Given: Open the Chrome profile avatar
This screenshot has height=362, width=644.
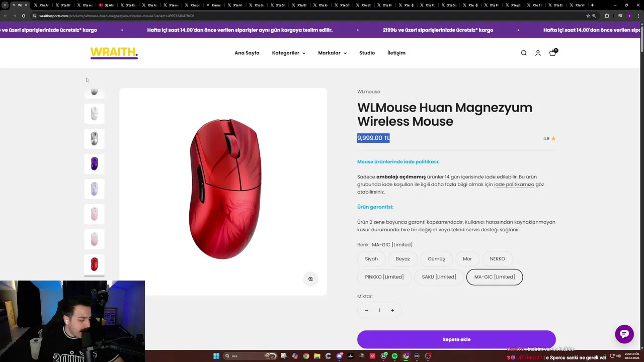Looking at the screenshot, I should point(629,16).
